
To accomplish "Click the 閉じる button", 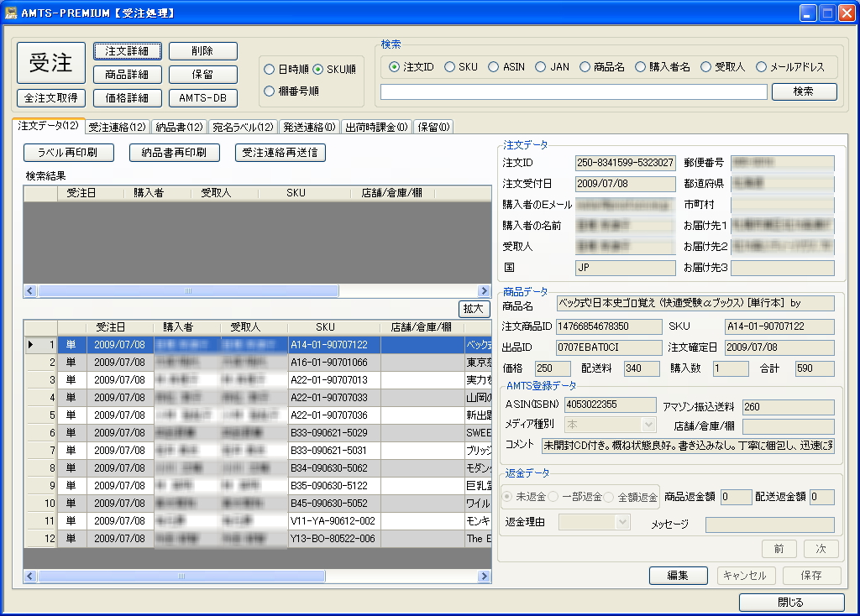I will tap(791, 603).
